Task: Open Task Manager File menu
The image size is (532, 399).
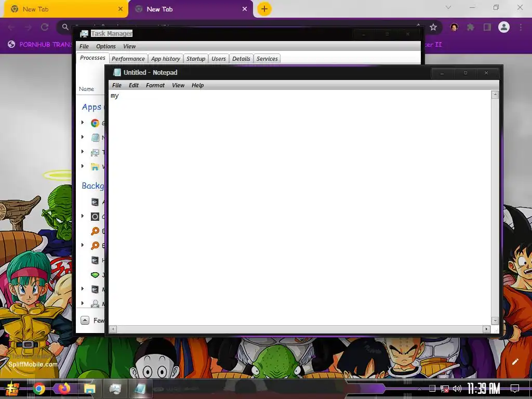Action: pyautogui.click(x=84, y=46)
